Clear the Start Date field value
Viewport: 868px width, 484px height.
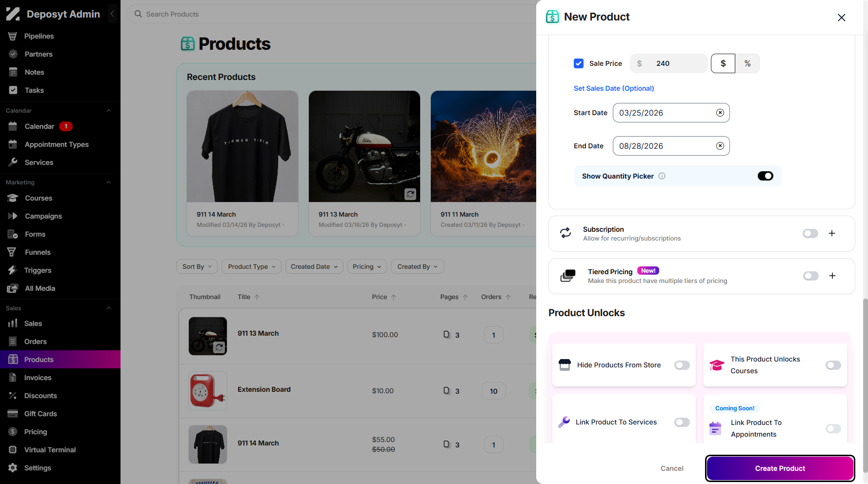point(720,113)
